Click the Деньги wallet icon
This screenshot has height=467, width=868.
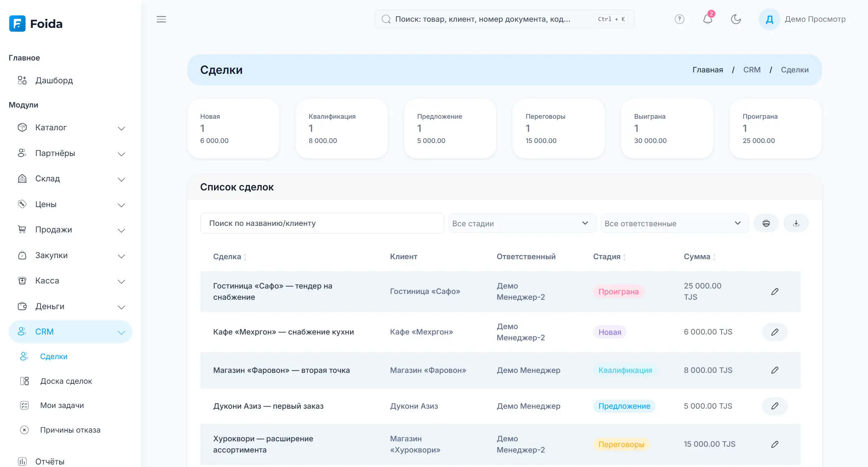click(x=22, y=306)
